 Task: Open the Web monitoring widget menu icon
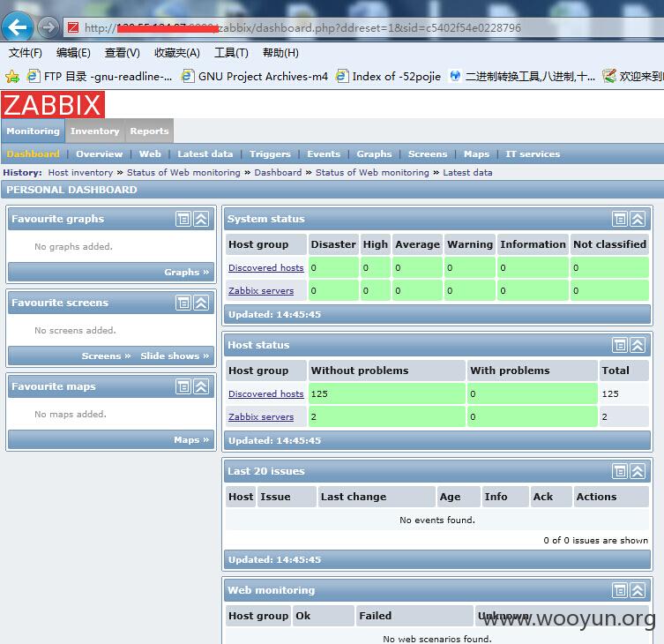point(620,590)
